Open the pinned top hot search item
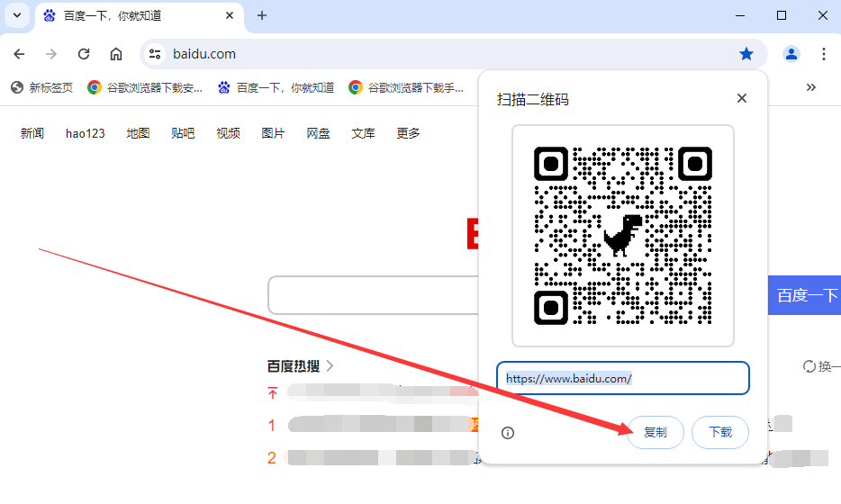Image resolution: width=841 pixels, height=504 pixels. [x=372, y=393]
